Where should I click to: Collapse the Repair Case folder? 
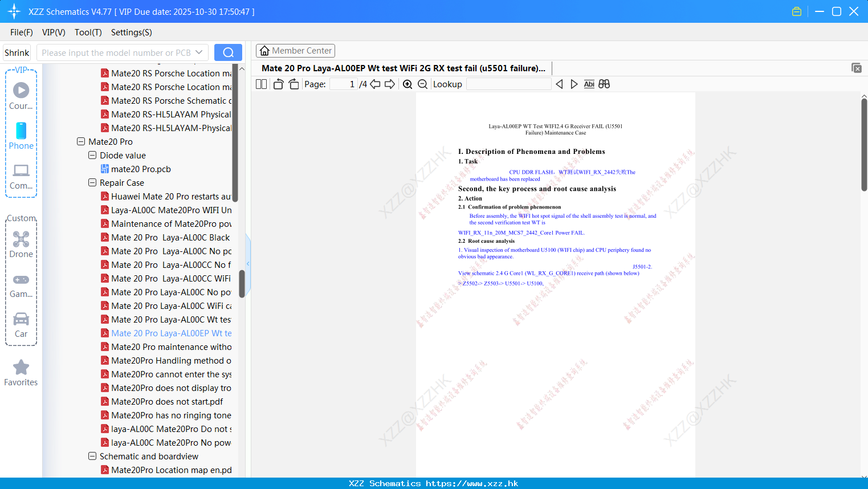(x=92, y=182)
